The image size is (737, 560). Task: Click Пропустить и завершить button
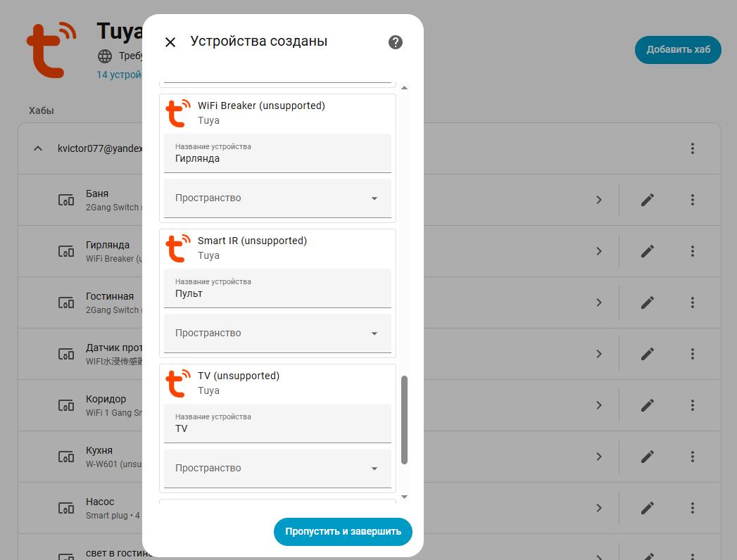(343, 532)
